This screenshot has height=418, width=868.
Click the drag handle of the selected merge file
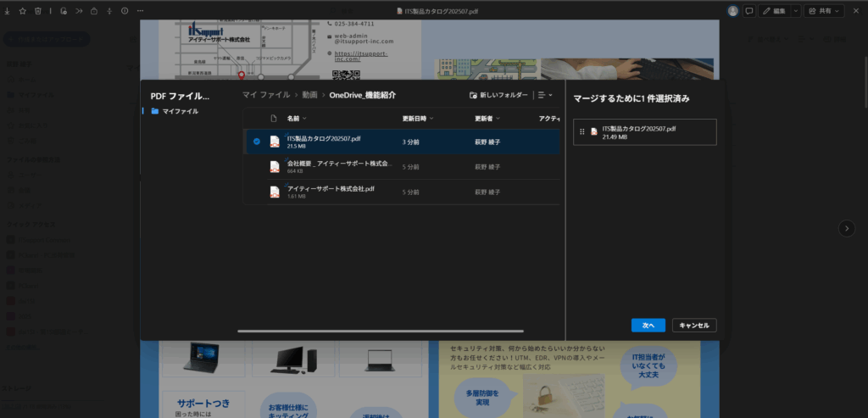click(582, 131)
